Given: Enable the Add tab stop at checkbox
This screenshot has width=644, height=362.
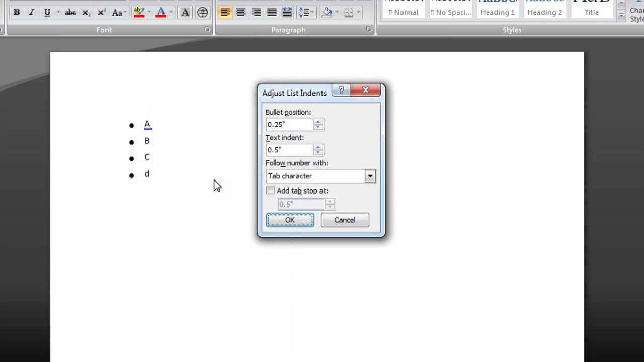Looking at the screenshot, I should (271, 191).
